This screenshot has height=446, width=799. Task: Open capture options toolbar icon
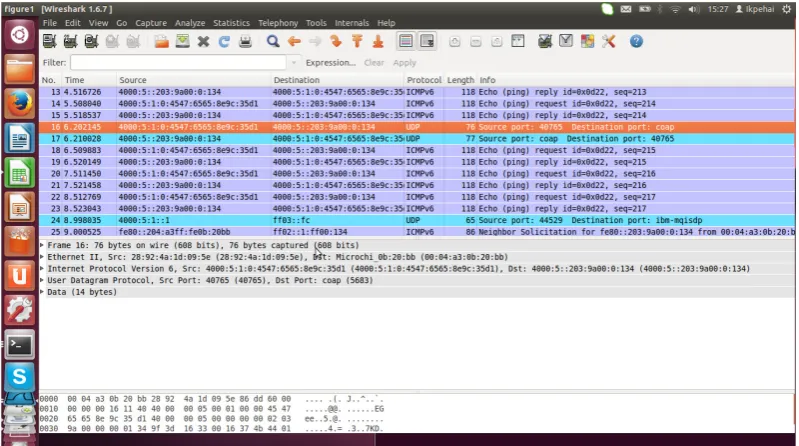tap(70, 41)
